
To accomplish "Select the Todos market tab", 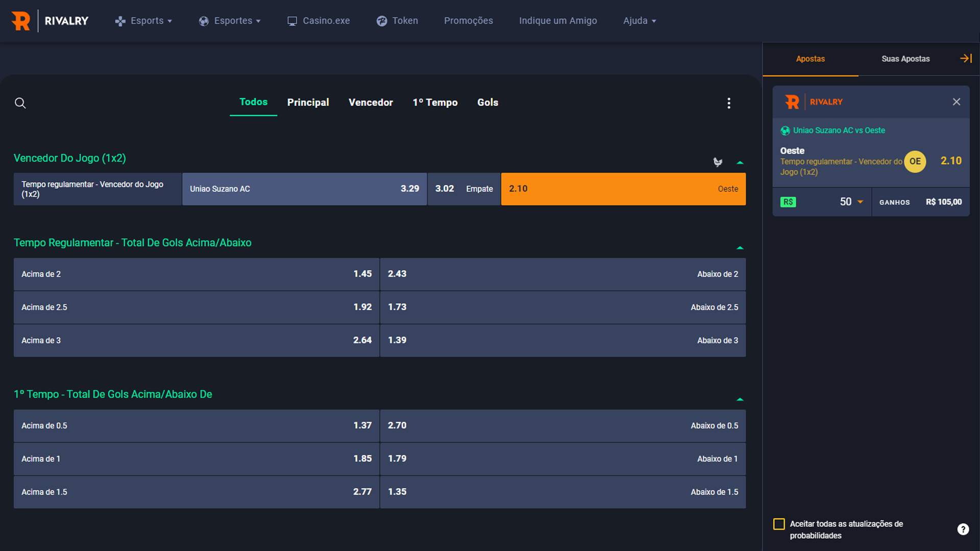I will 253,102.
